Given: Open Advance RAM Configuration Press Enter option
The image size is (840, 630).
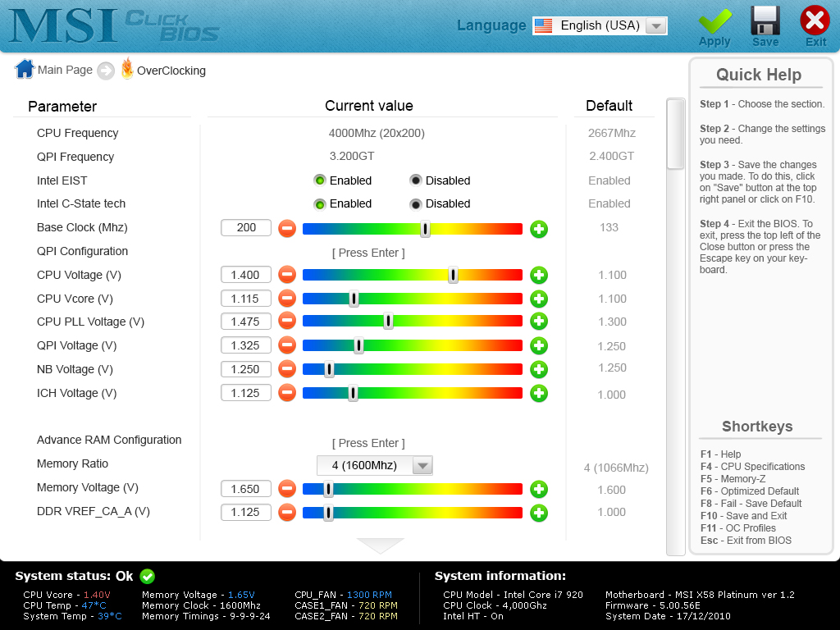Looking at the screenshot, I should click(368, 443).
